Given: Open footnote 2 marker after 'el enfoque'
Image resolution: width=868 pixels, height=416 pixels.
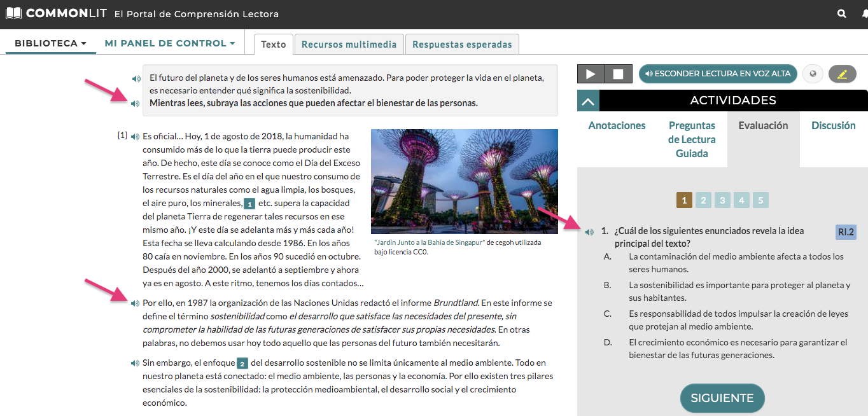Looking at the screenshot, I should point(242,364).
